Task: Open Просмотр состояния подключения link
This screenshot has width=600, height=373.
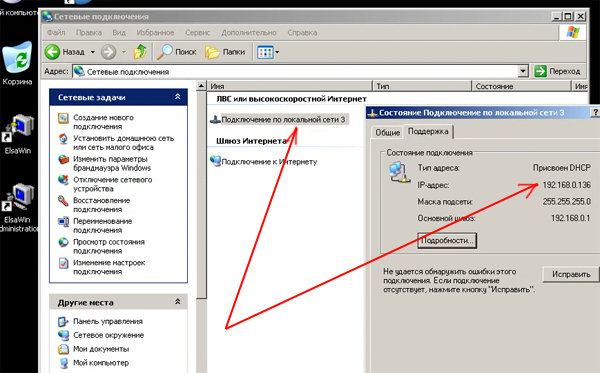Action: [x=109, y=246]
